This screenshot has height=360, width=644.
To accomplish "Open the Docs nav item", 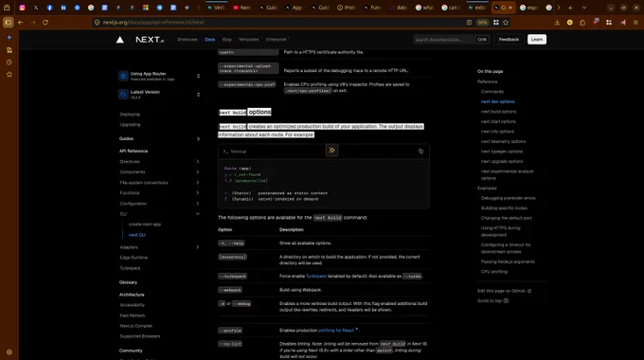I will pos(210,40).
